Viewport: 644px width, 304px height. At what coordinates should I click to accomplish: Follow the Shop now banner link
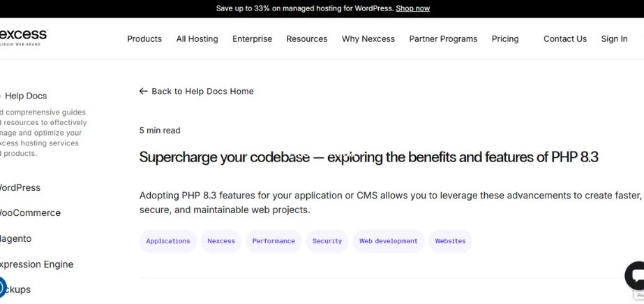point(412,8)
